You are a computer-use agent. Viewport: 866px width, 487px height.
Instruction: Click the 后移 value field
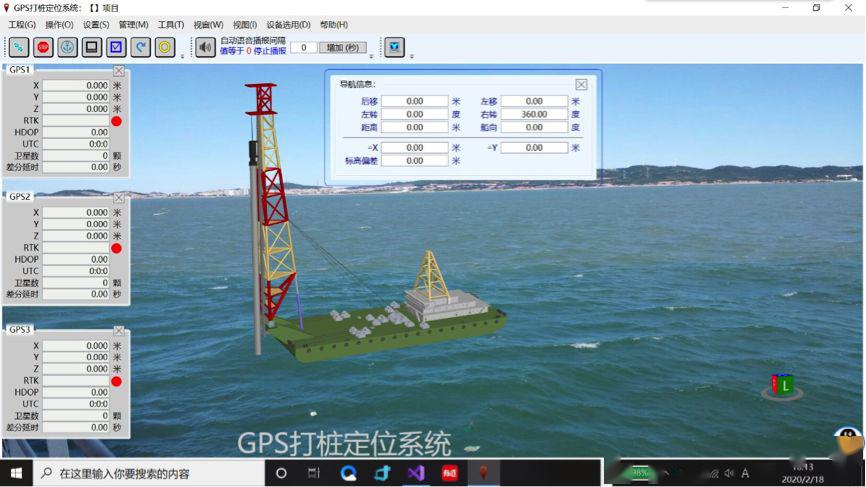414,101
